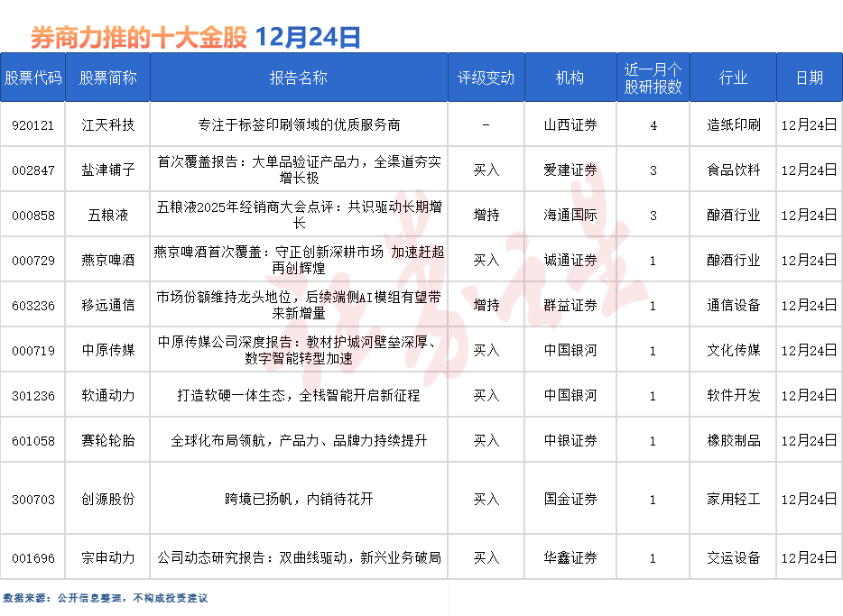Click the 报告名称 column header
The width and height of the screenshot is (843, 616).
[x=298, y=78]
